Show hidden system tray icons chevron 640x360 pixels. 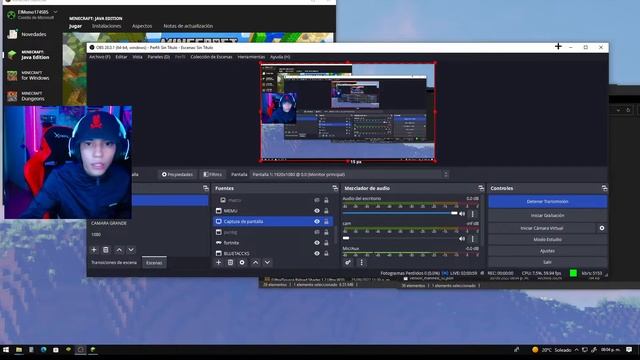tap(576, 350)
